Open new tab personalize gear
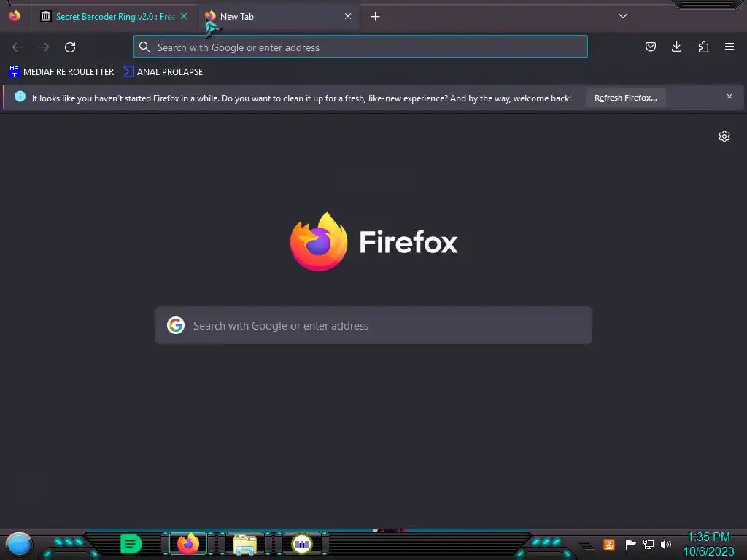 click(724, 136)
